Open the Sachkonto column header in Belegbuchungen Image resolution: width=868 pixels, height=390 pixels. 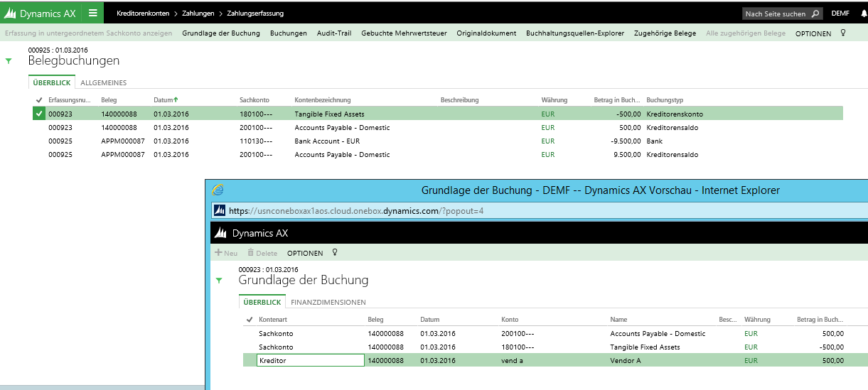click(254, 100)
